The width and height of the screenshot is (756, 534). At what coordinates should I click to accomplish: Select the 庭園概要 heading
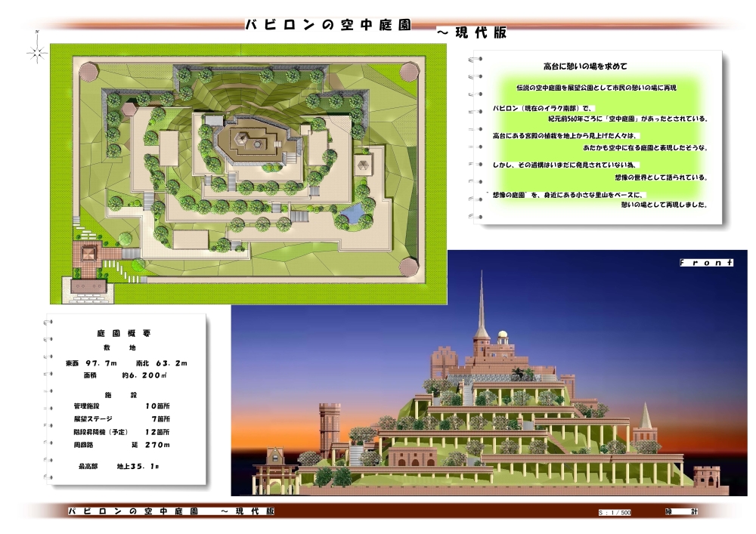point(124,333)
